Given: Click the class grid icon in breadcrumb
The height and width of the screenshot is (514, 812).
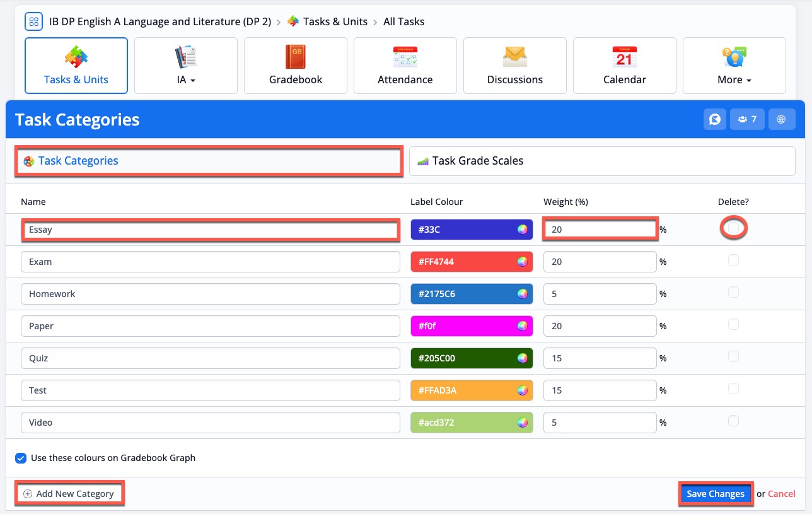Looking at the screenshot, I should tap(33, 21).
